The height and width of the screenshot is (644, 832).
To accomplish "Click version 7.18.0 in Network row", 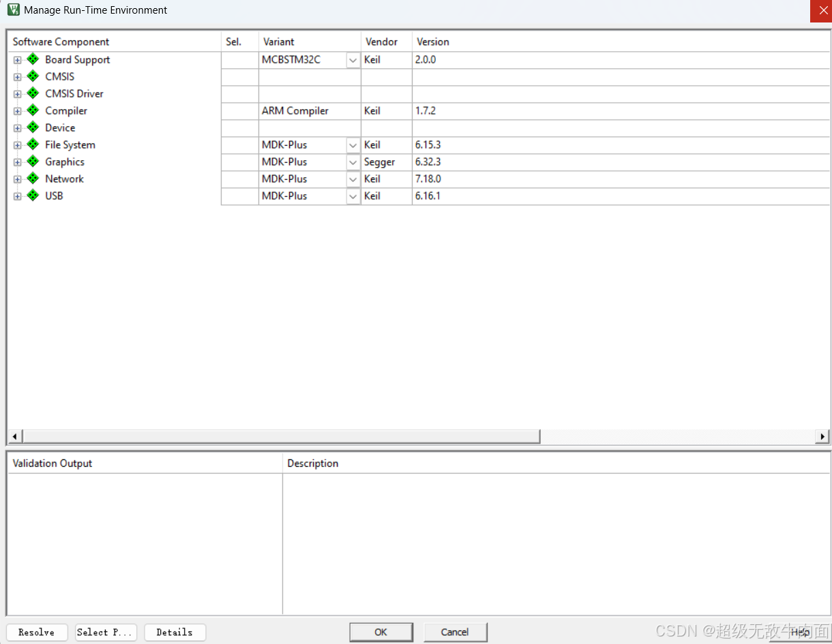I will [x=428, y=179].
